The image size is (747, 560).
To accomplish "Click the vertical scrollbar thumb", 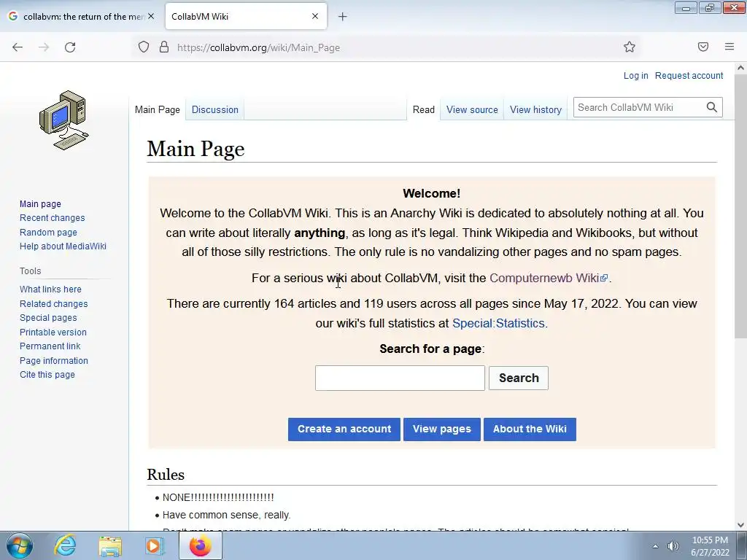I will click(x=740, y=206).
